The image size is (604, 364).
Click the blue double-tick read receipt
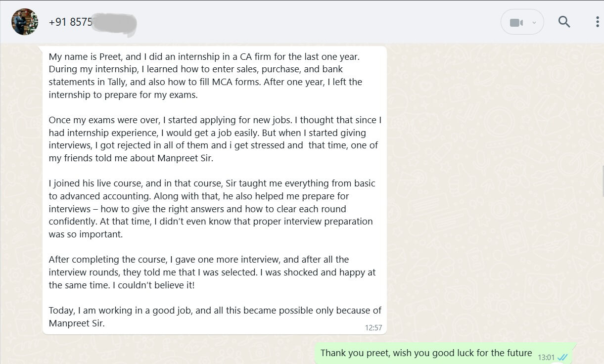(x=562, y=357)
